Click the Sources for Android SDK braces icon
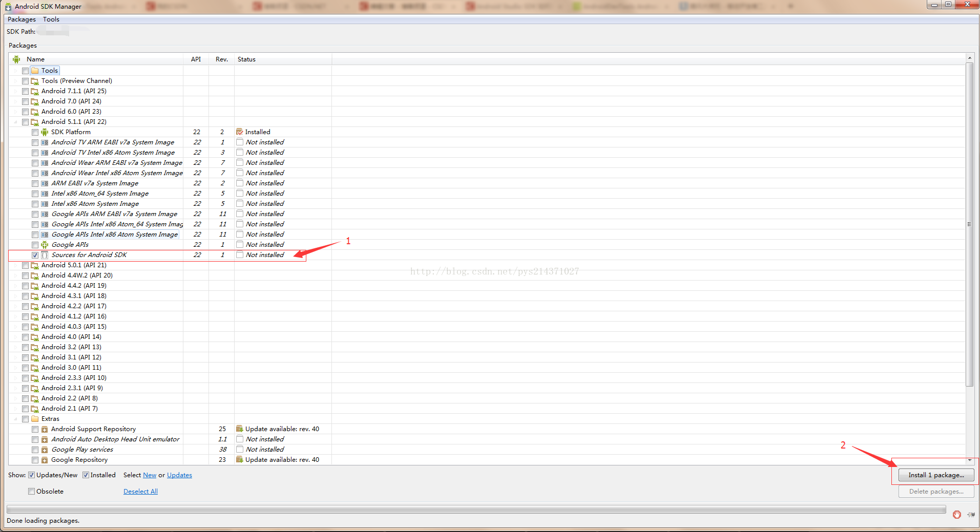The image size is (980, 532). [45, 255]
